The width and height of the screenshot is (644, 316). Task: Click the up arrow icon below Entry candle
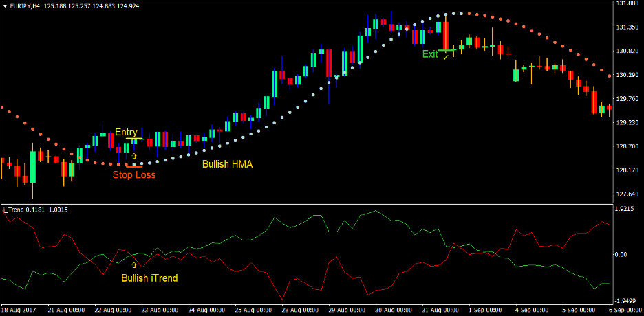coord(133,156)
